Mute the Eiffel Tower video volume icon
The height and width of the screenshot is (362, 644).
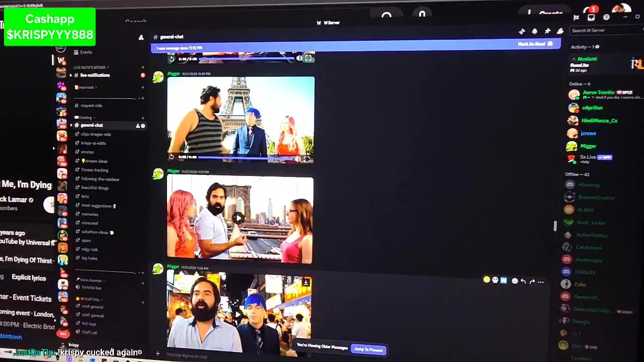coord(297,159)
